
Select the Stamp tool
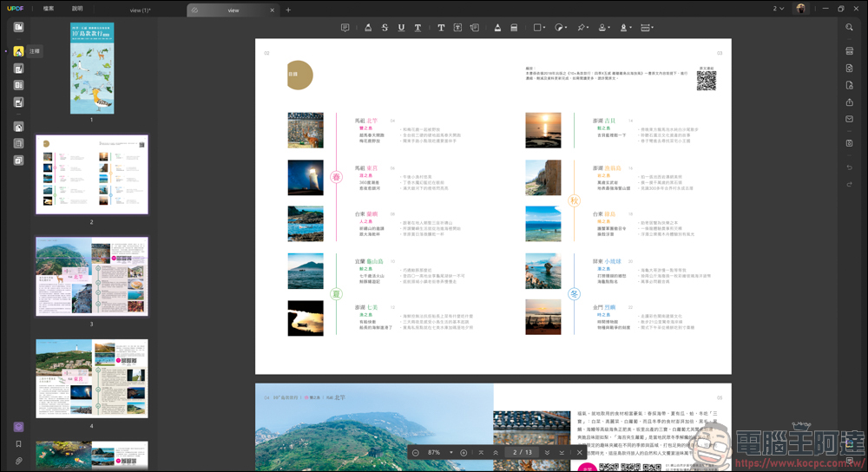(602, 28)
